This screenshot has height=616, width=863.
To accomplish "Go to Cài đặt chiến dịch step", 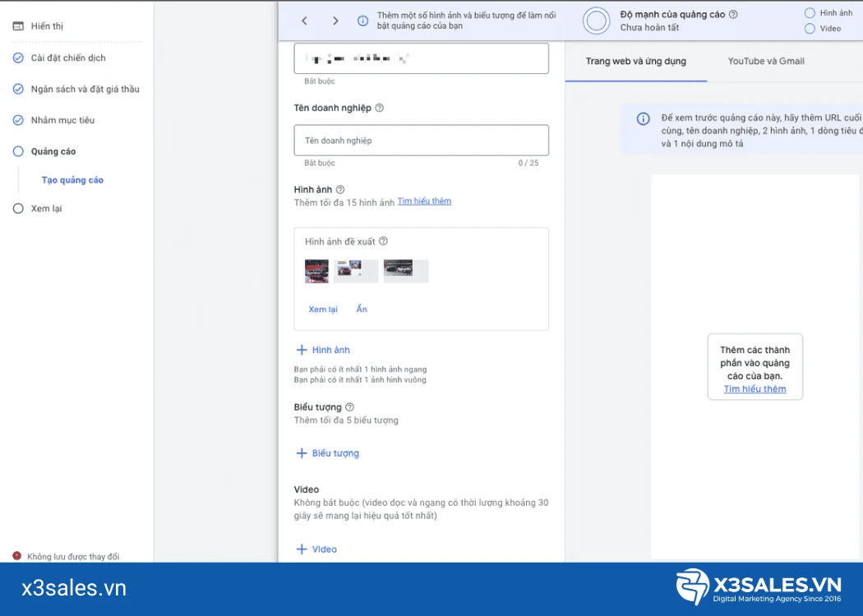I will coord(68,57).
